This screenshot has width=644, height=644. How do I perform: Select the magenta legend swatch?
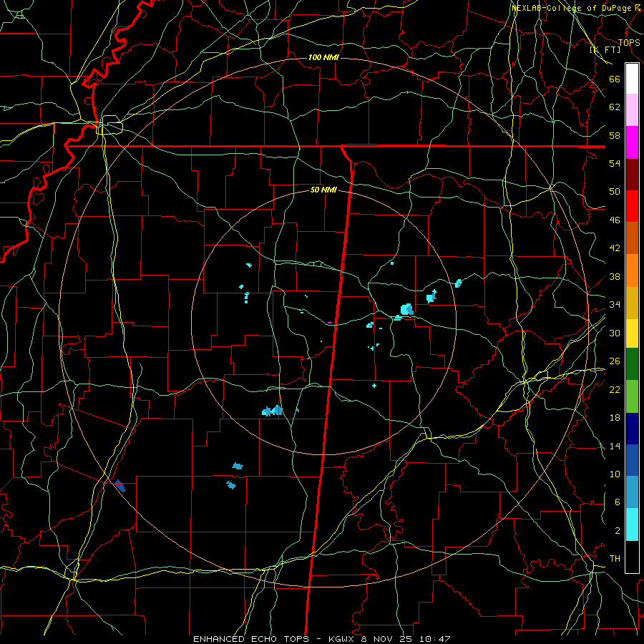[x=632, y=142]
